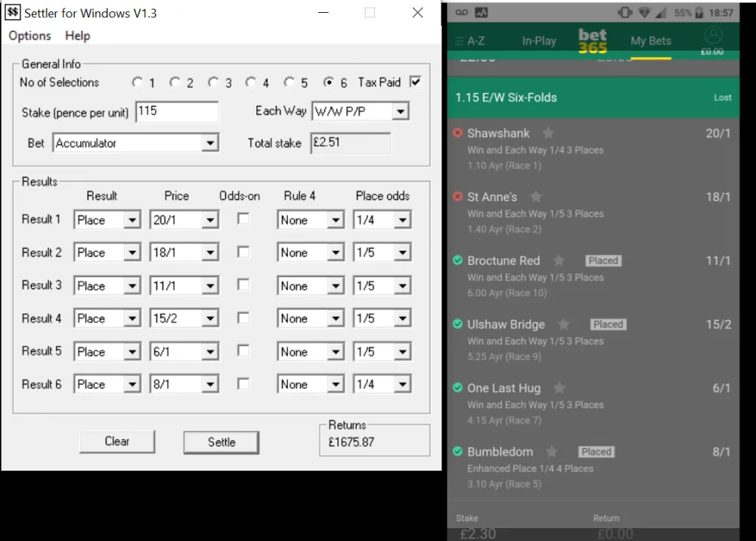Viewport: 756px width, 541px height.
Task: Tap the star icon next to Broctune Red
Action: point(559,260)
